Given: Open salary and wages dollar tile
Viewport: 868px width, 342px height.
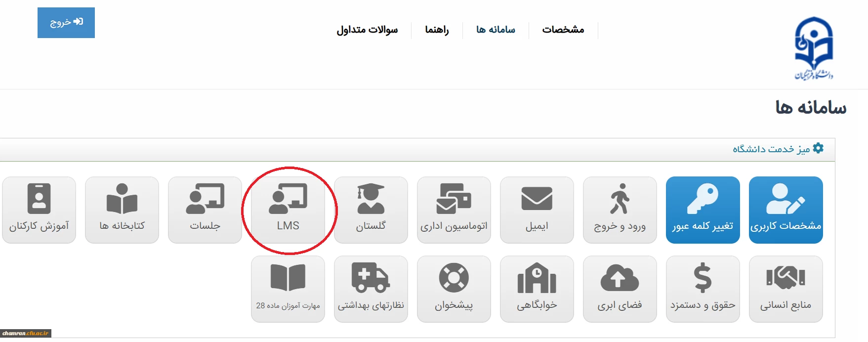Looking at the screenshot, I should coord(703,289).
